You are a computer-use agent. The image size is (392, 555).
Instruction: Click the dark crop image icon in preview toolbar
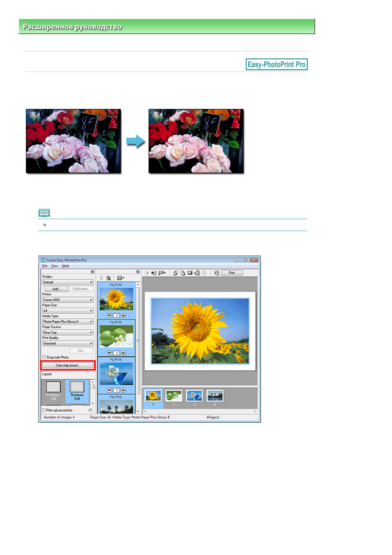[190, 273]
